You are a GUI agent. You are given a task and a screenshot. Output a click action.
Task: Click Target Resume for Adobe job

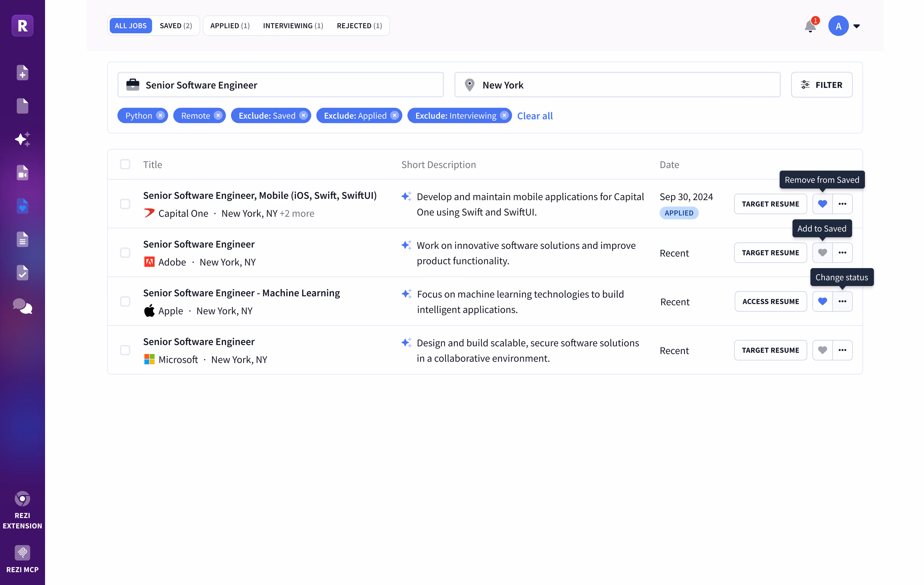point(770,253)
